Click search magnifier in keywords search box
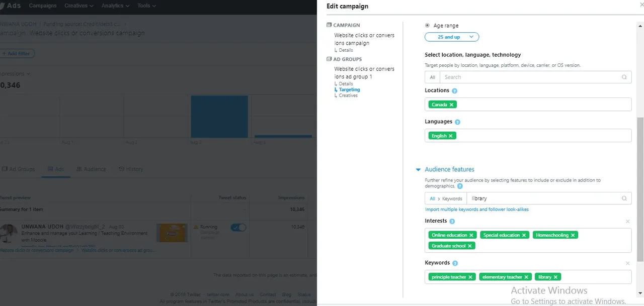This screenshot has height=306, width=644. (624, 198)
